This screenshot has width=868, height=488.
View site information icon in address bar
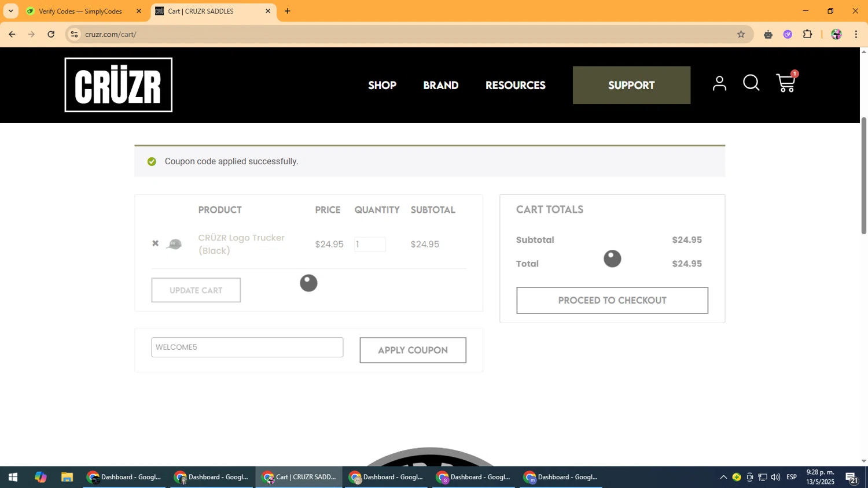point(74,34)
